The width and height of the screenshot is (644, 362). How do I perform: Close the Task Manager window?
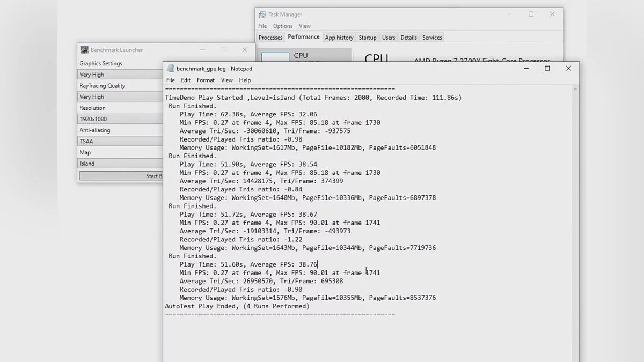click(552, 14)
